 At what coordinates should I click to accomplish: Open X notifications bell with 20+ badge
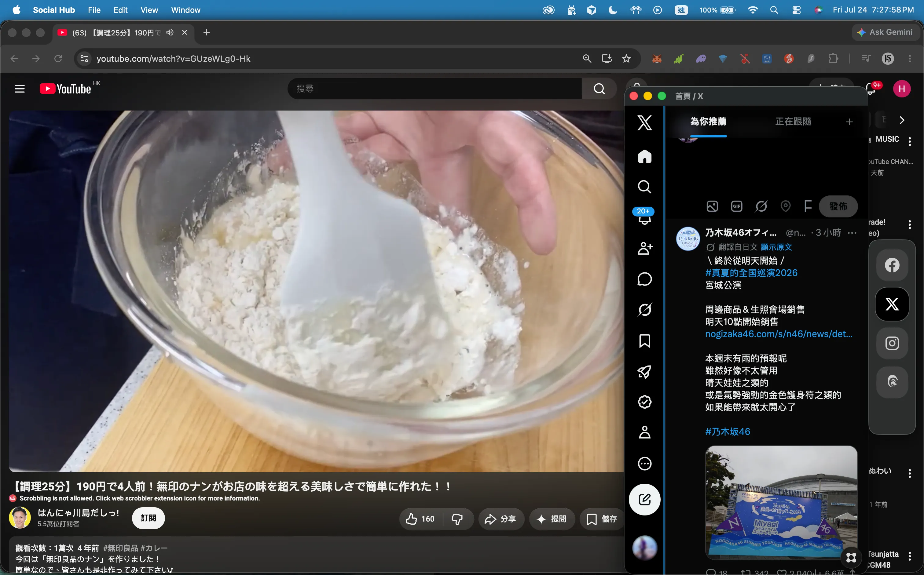pos(644,217)
